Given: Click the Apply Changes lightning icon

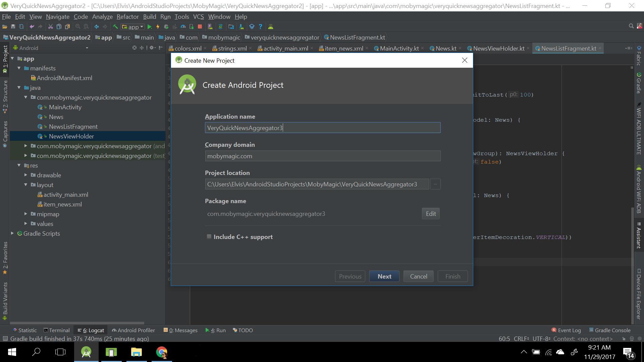Looking at the screenshot, I should click(158, 27).
